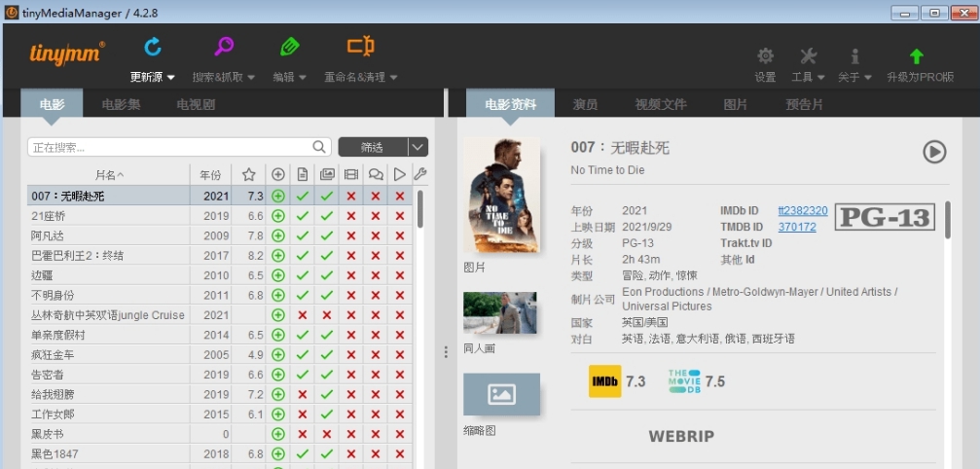Open IMDb ID link tt2382320
This screenshot has height=469, width=980.
click(803, 210)
